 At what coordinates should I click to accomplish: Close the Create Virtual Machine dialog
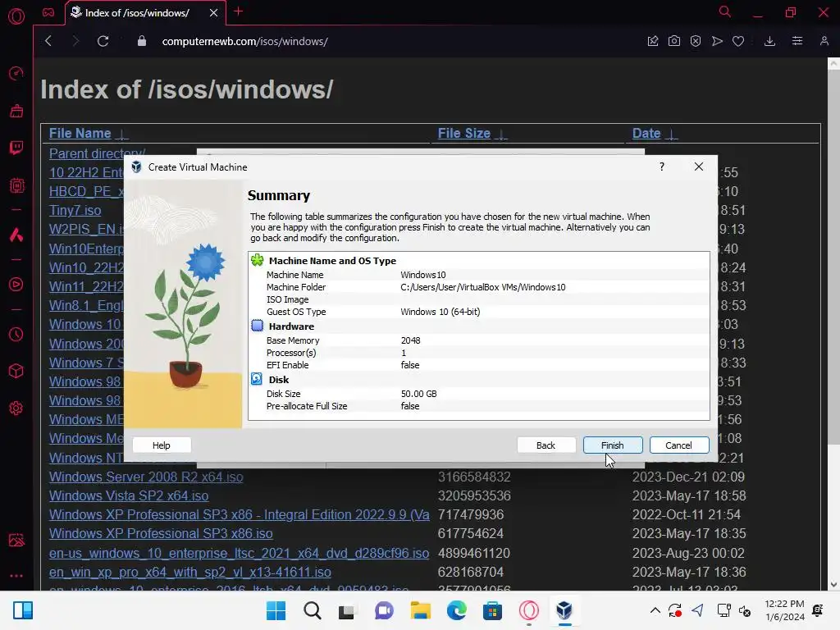[x=699, y=167]
